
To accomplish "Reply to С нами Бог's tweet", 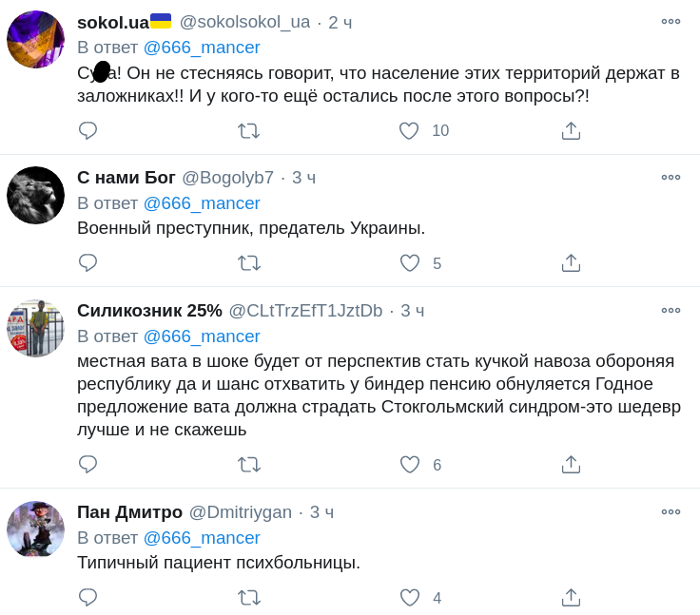I will pos(87,263).
